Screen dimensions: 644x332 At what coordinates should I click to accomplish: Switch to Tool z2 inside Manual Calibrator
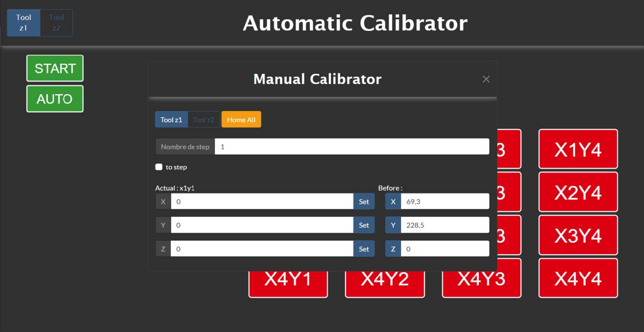pos(203,119)
